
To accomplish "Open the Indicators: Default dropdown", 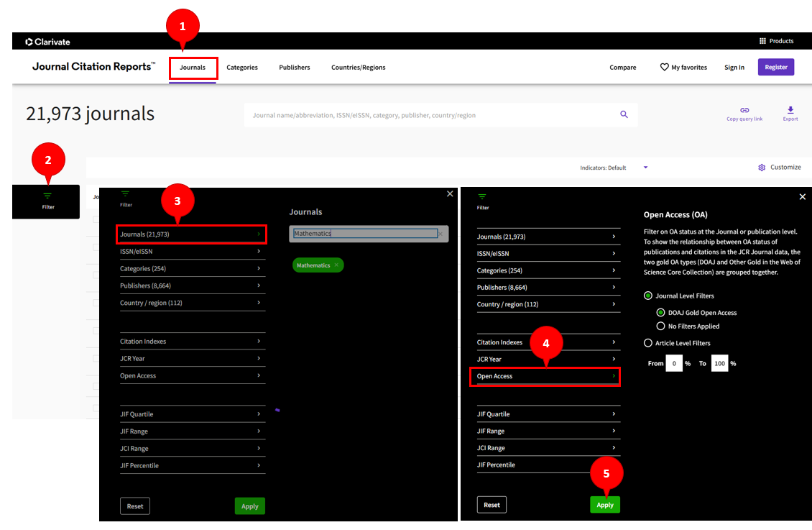I will (614, 168).
